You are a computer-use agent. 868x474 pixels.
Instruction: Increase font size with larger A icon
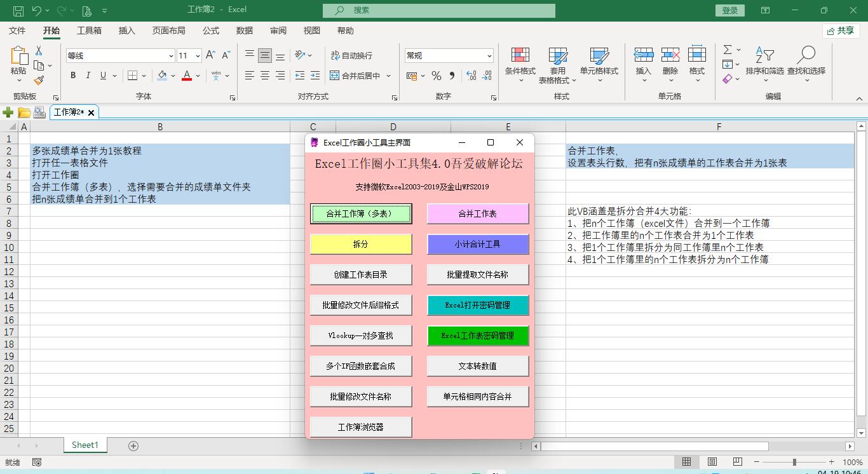(x=211, y=56)
